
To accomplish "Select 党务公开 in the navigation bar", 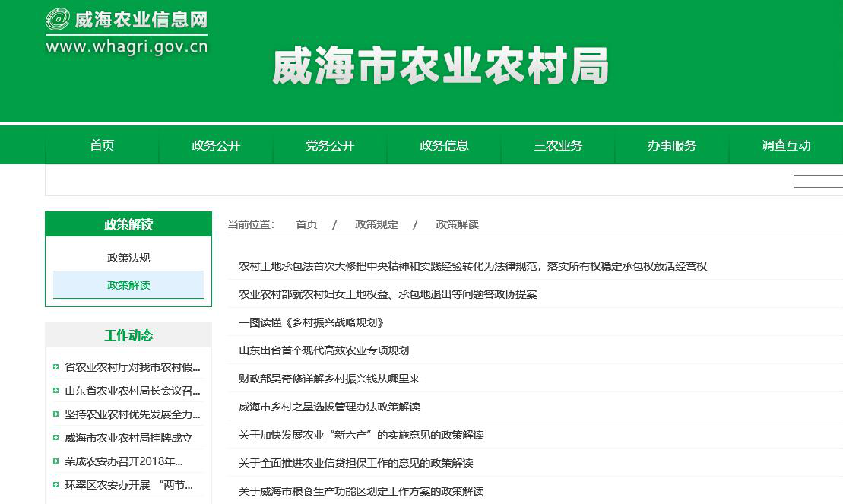I will tap(330, 145).
